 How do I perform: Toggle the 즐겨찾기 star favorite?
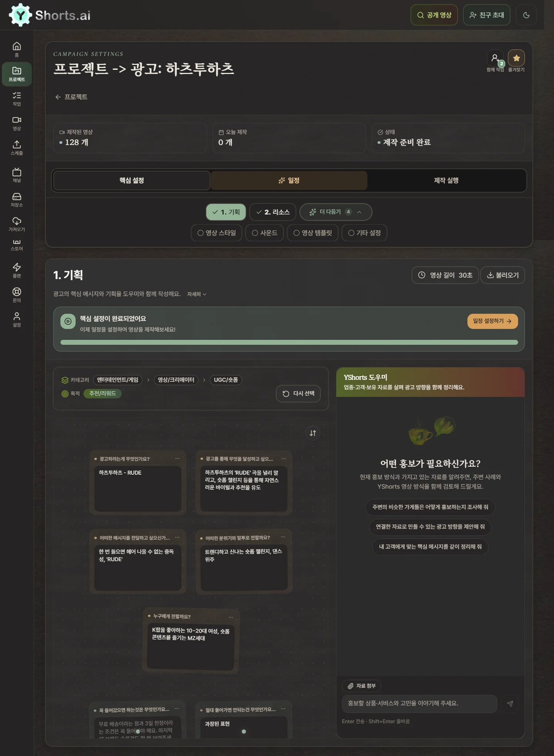coord(516,58)
